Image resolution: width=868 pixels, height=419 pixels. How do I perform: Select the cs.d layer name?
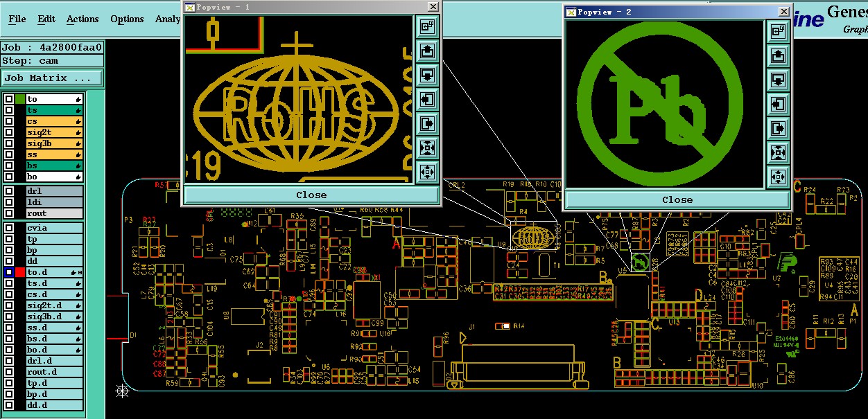(55, 294)
